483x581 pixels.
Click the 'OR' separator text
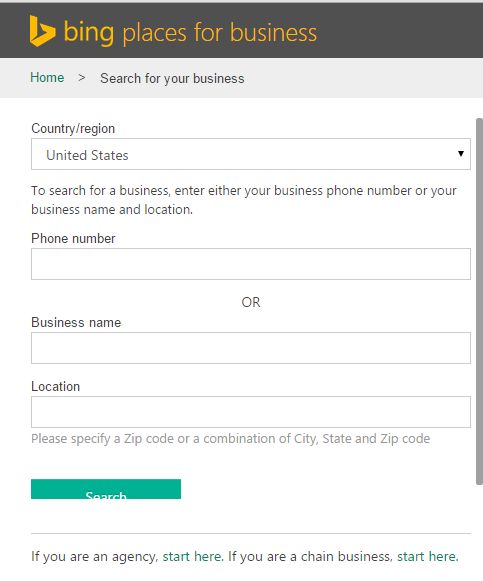[251, 302]
